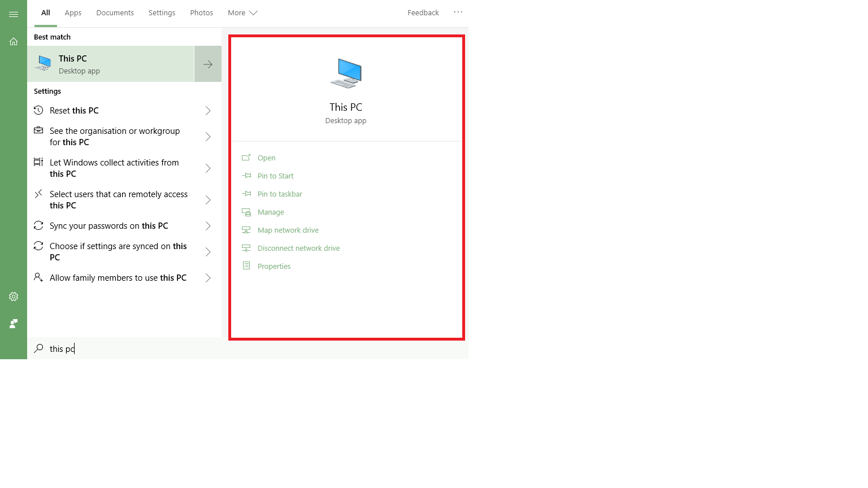Click the organisation or workgroup briefcase icon
Image resolution: width=868 pixels, height=488 pixels.
coord(38,130)
